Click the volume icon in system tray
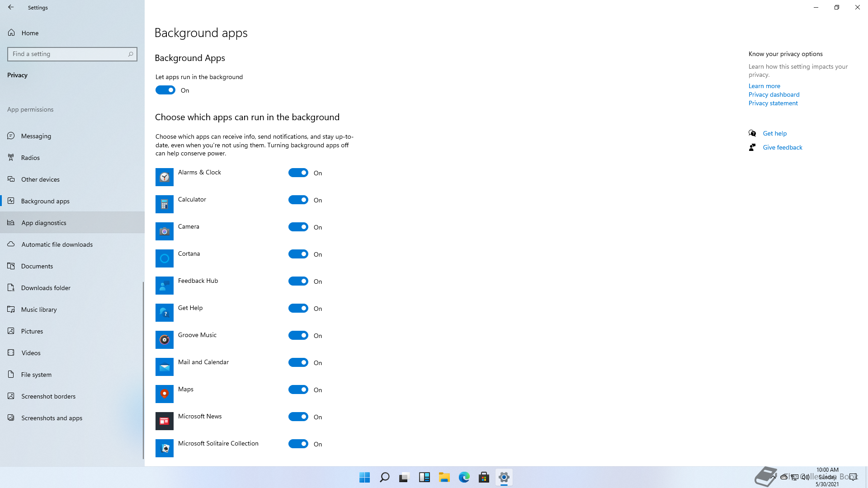868x488 pixels. [806, 477]
